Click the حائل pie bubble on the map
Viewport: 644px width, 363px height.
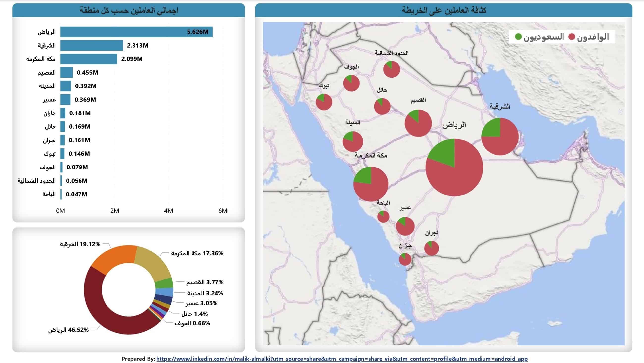click(382, 106)
